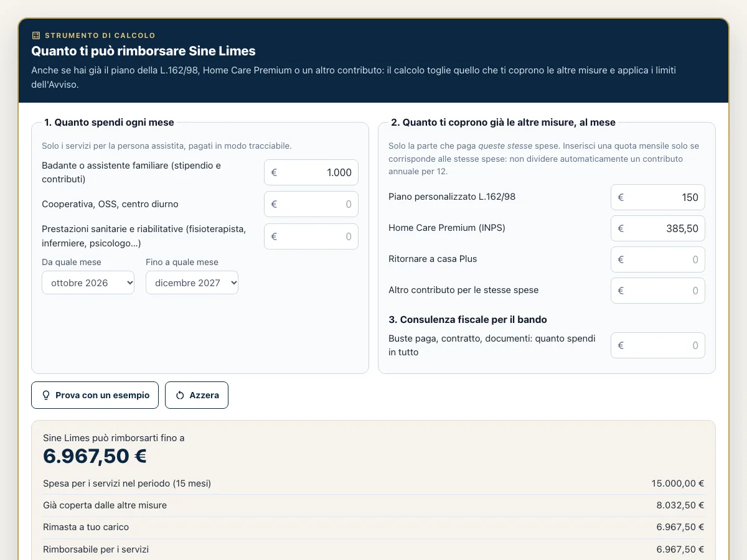
Task: Click the heading Quanto ti può rimborsare Sine Limes
Action: (x=143, y=51)
